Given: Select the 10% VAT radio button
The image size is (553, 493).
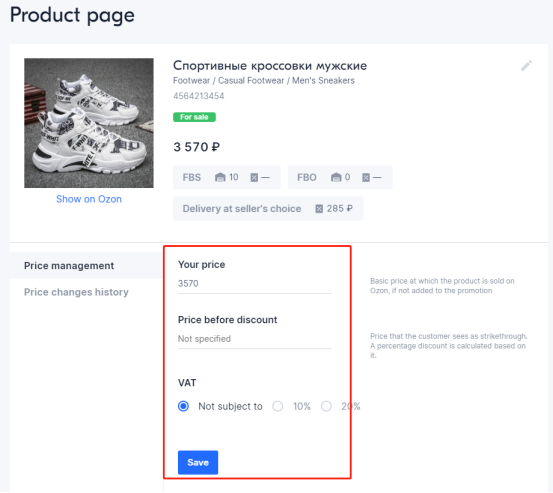Looking at the screenshot, I should coord(278,406).
